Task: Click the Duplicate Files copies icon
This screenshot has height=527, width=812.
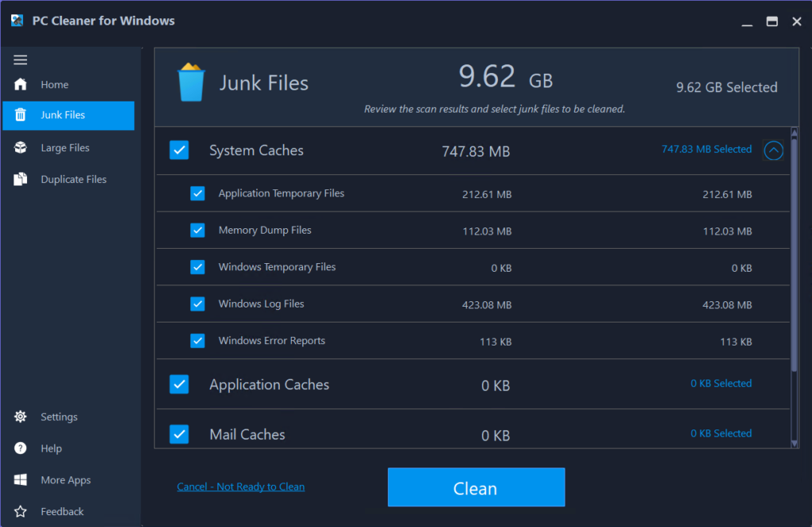Action: [x=21, y=179]
